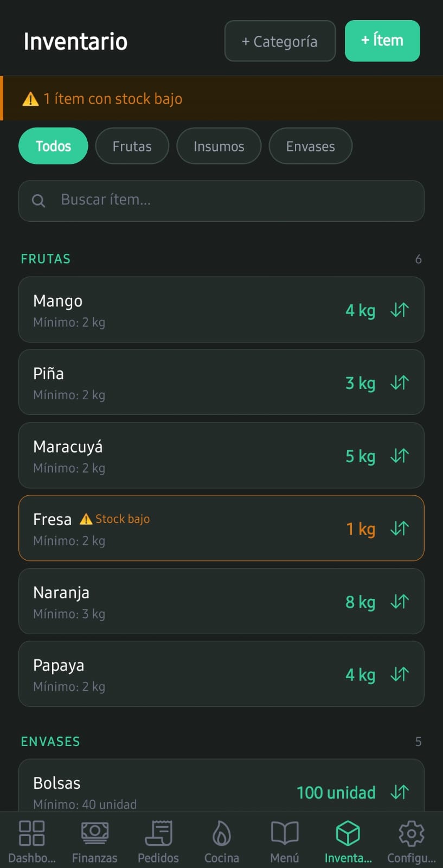Add a new category with + Categoría
Screen dimensions: 443x868
click(280, 41)
